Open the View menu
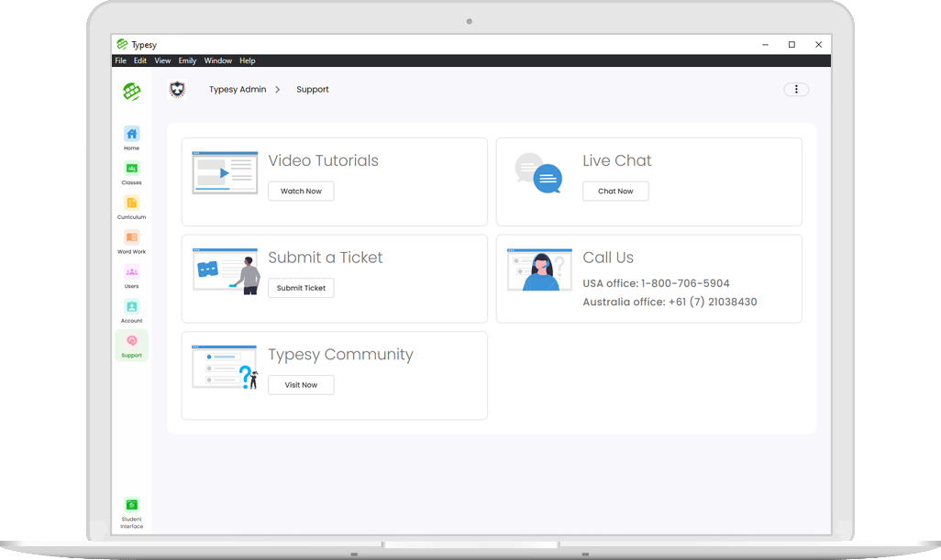This screenshot has width=941, height=560. tap(162, 60)
